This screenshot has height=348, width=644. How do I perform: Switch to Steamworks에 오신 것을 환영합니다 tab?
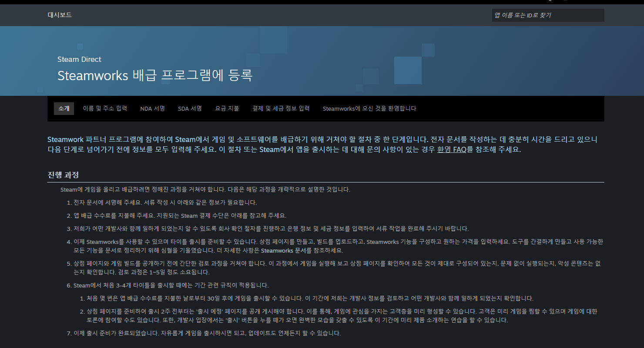click(369, 108)
